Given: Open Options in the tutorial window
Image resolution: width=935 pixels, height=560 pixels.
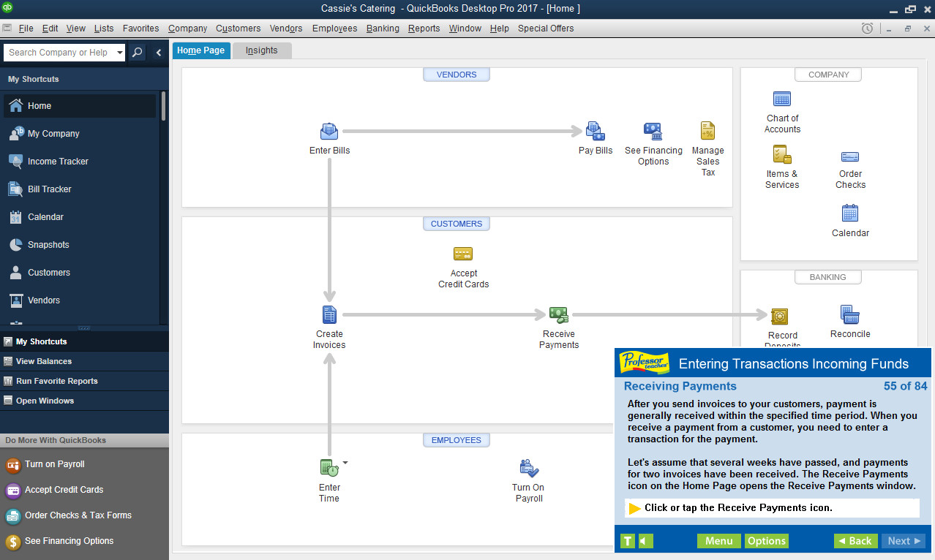Looking at the screenshot, I should point(766,541).
